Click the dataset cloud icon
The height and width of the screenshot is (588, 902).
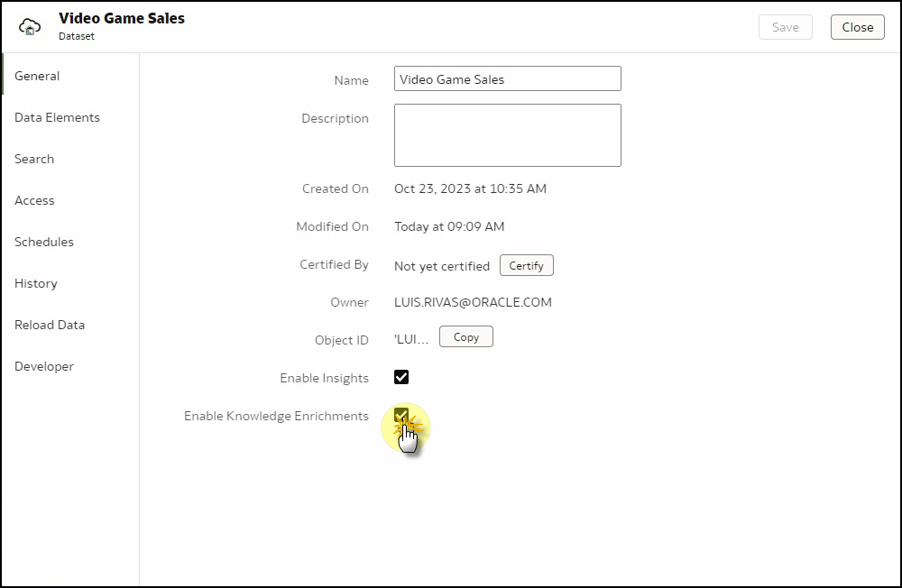click(x=31, y=26)
